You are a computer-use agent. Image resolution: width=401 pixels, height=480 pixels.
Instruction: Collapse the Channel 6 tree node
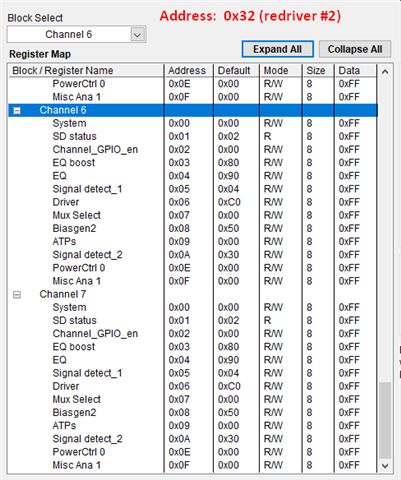click(17, 111)
